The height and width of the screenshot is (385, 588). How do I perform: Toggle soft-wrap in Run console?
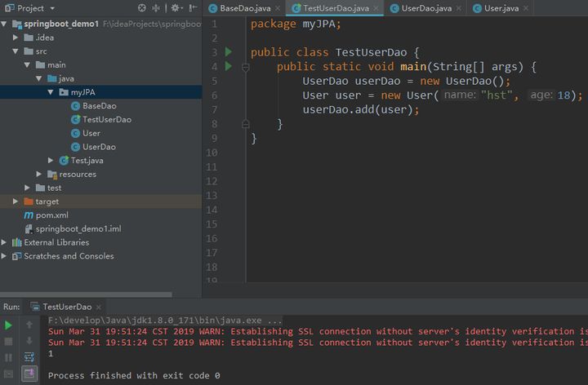(29, 357)
